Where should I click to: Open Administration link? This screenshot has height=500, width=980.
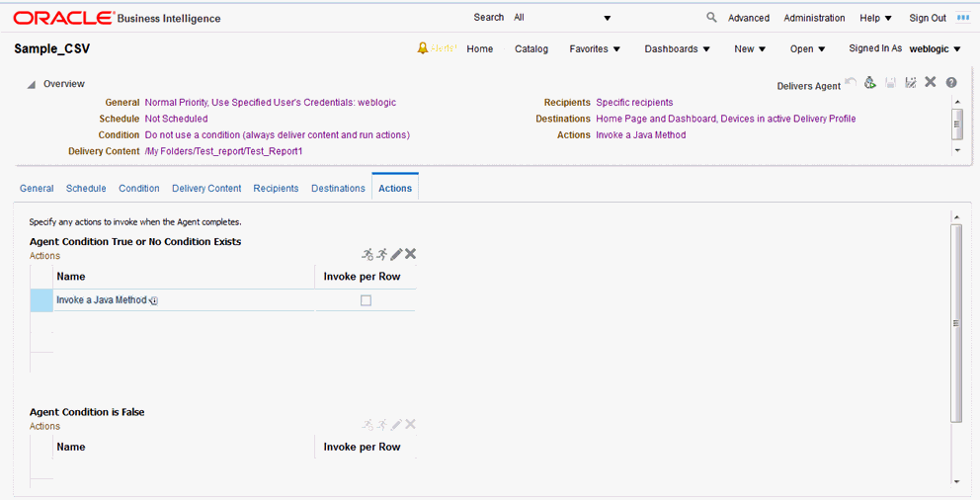tap(814, 18)
